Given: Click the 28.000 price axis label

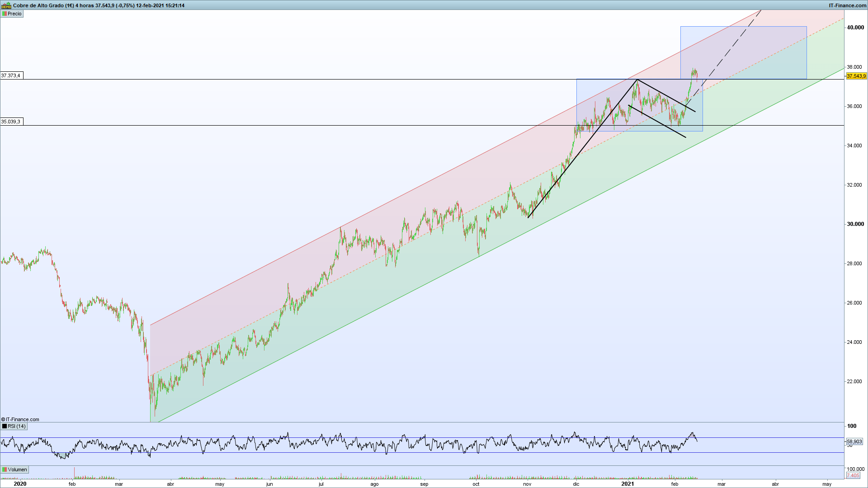Looking at the screenshot, I should pyautogui.click(x=854, y=263).
